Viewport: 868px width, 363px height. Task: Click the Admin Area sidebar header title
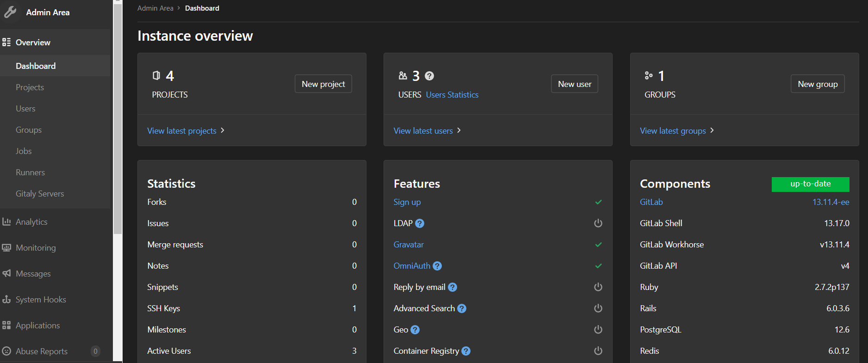click(x=48, y=12)
